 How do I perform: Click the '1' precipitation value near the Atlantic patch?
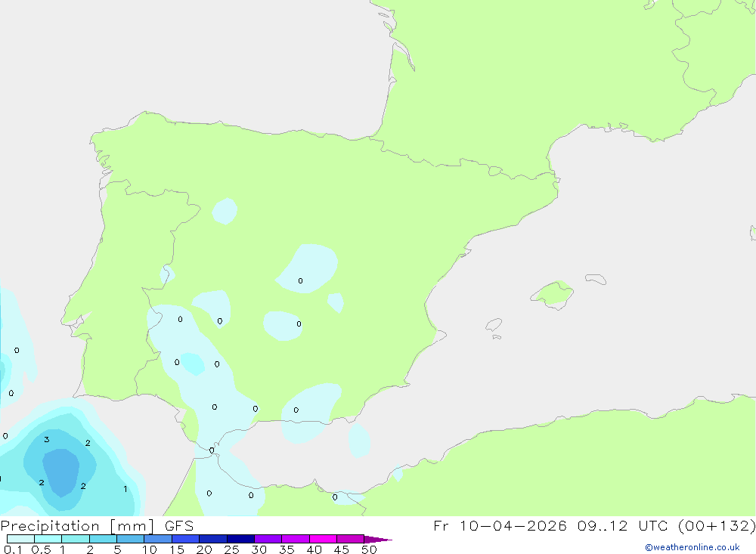pos(125,489)
